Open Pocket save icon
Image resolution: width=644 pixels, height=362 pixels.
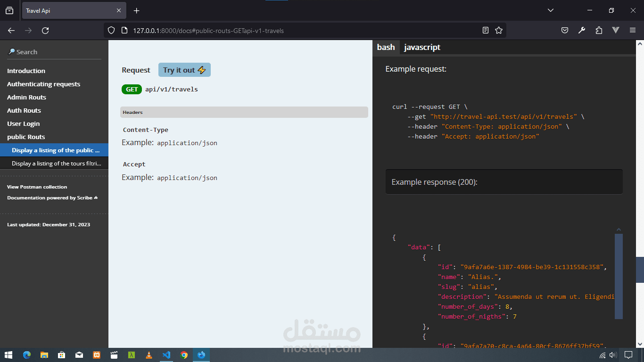tap(565, 30)
